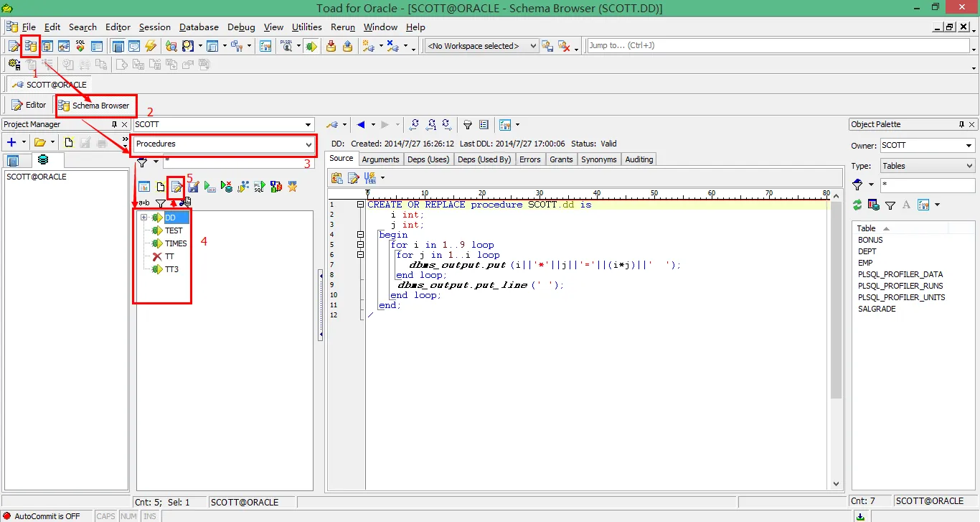980x522 pixels.
Task: Select the SALGRADE table in the Object Palette
Action: click(877, 309)
